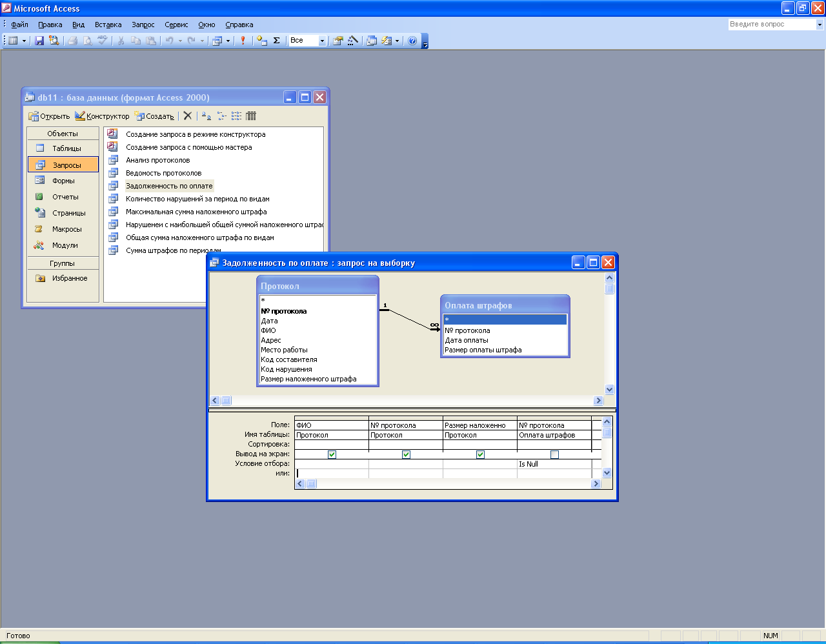Select Запросы in the Objects pane
The height and width of the screenshot is (644, 826).
(63, 165)
